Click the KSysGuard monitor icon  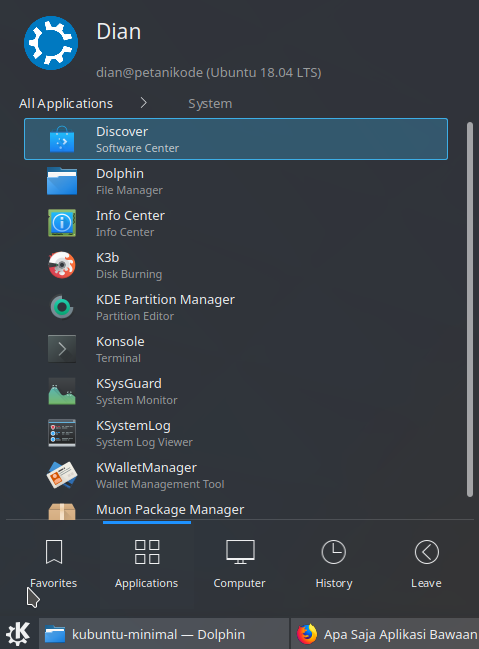[62, 391]
